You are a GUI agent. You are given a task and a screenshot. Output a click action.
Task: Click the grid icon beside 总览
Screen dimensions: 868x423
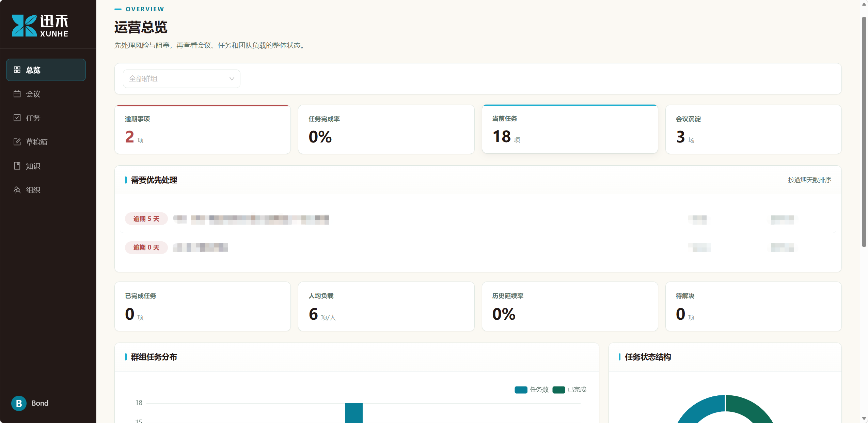pyautogui.click(x=17, y=70)
